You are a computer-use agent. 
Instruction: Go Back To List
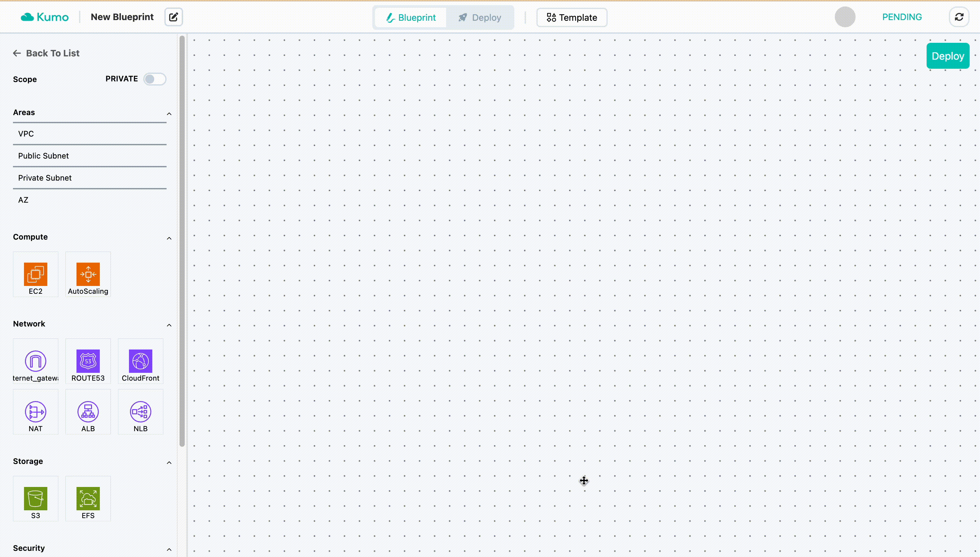46,53
